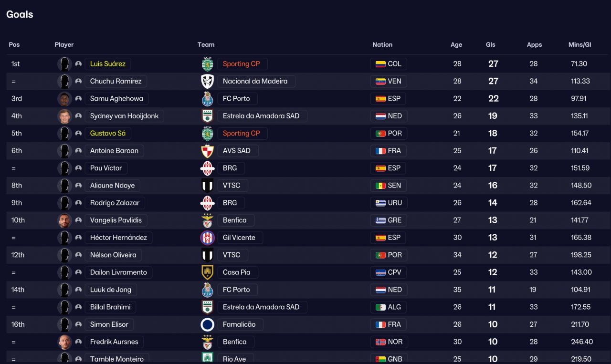The height and width of the screenshot is (364, 611).
Task: Click the NOR nation badge for Fredrik Aursnes
Action: pos(389,342)
